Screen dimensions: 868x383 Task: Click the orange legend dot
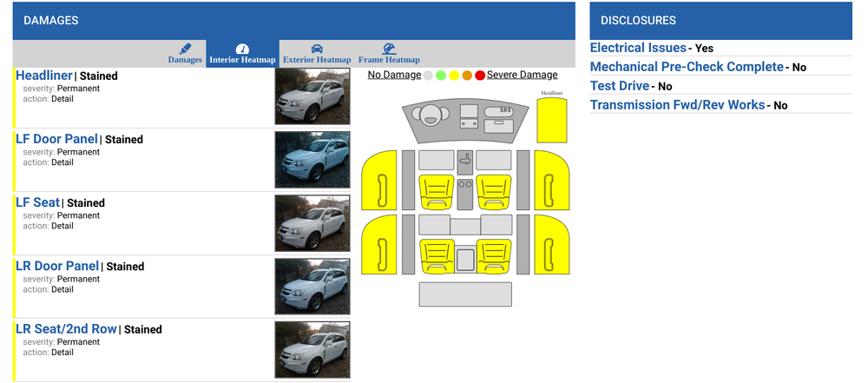[x=467, y=76]
